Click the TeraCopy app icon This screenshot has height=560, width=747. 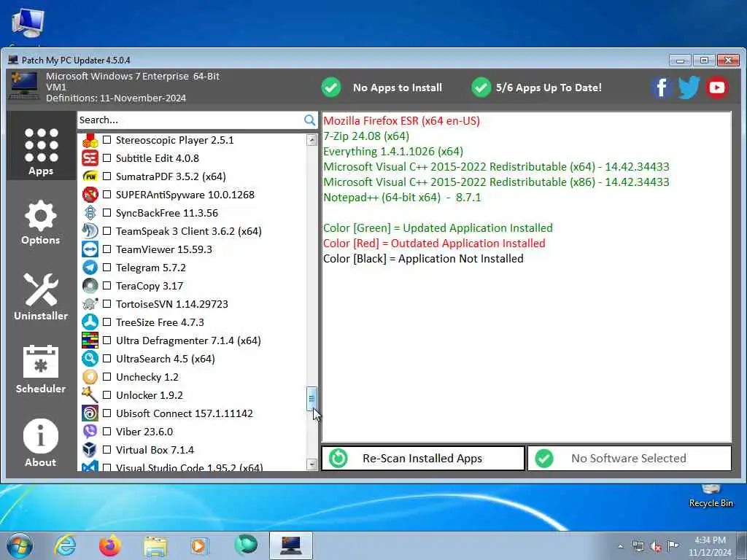[x=90, y=286]
